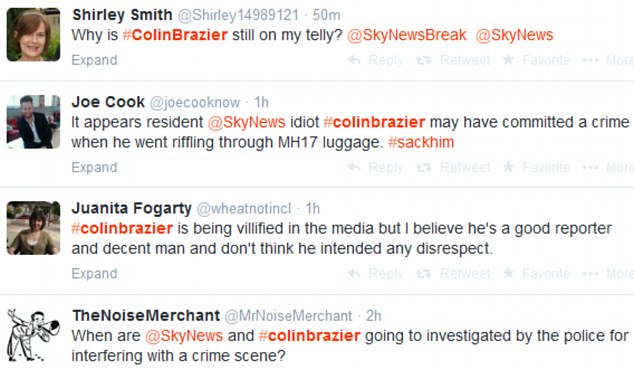The width and height of the screenshot is (634, 370).
Task: Open @wheatnotincl profile handle
Action: [x=244, y=209]
